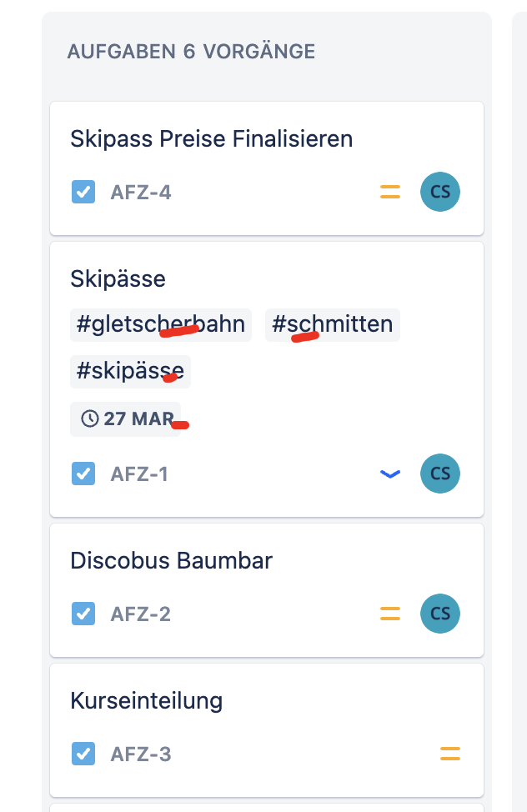This screenshot has width=527, height=812.
Task: Click the 27 MAR due date badge
Action: pos(125,419)
